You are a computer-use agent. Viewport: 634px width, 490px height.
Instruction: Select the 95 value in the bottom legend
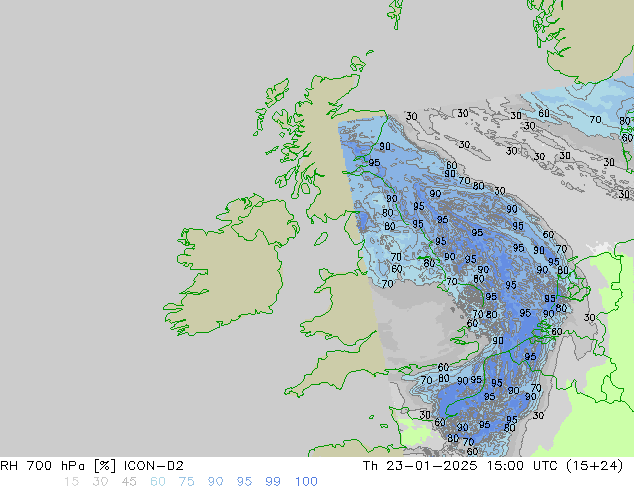click(x=244, y=482)
